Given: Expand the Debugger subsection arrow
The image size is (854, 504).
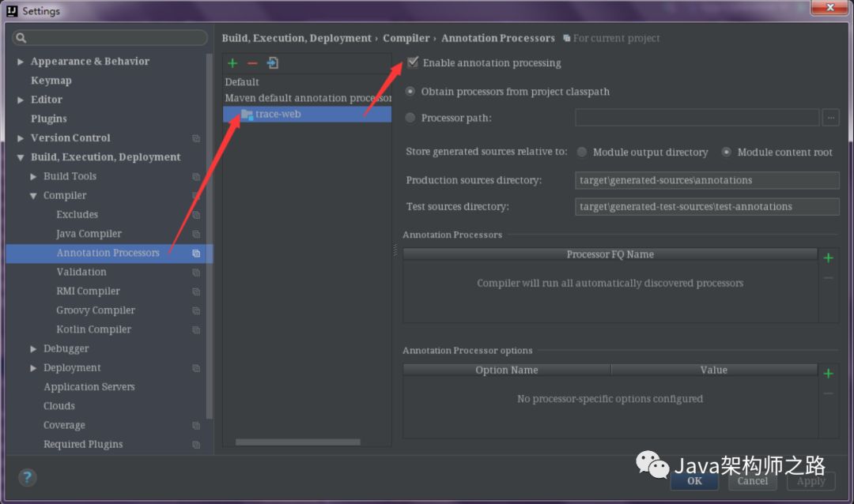Looking at the screenshot, I should point(33,349).
